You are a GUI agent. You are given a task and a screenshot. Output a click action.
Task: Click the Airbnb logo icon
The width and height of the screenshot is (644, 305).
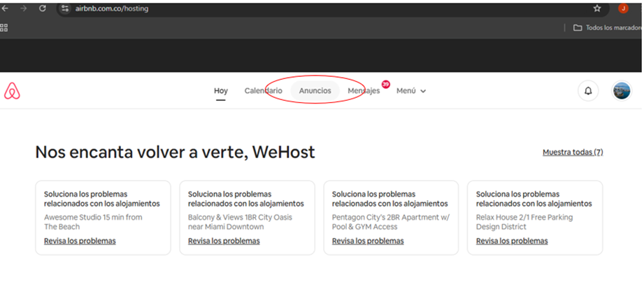12,91
